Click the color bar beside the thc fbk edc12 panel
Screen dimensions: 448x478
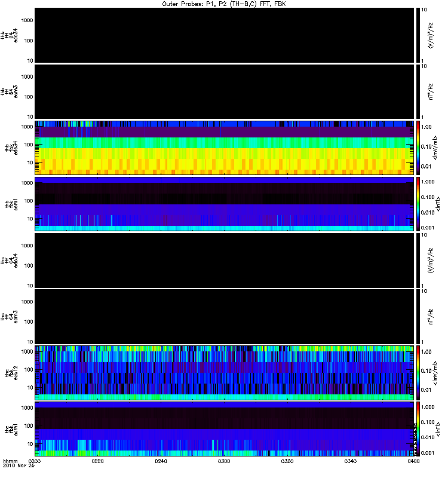(x=418, y=373)
